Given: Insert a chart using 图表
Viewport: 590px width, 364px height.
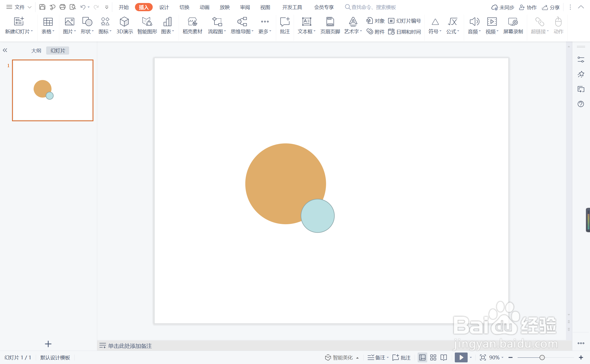Looking at the screenshot, I should pos(167,26).
